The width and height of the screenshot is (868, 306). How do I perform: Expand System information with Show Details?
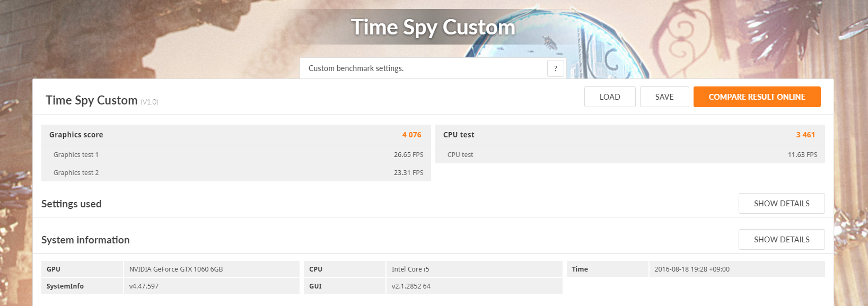[781, 240]
